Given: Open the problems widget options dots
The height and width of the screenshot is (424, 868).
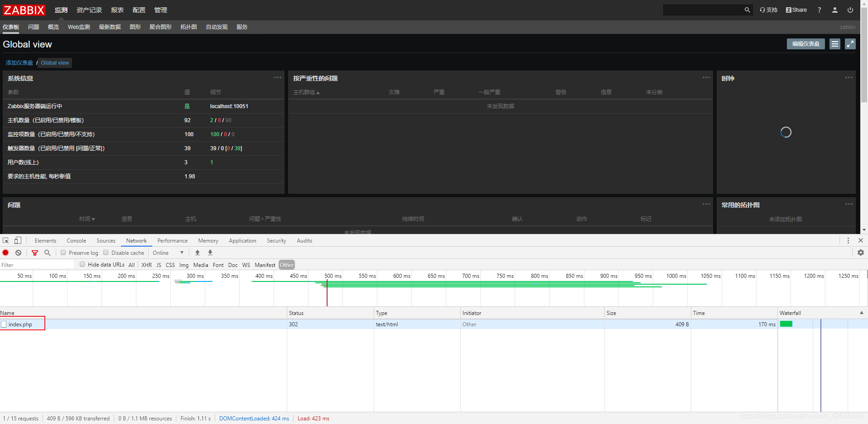Looking at the screenshot, I should point(706,204).
